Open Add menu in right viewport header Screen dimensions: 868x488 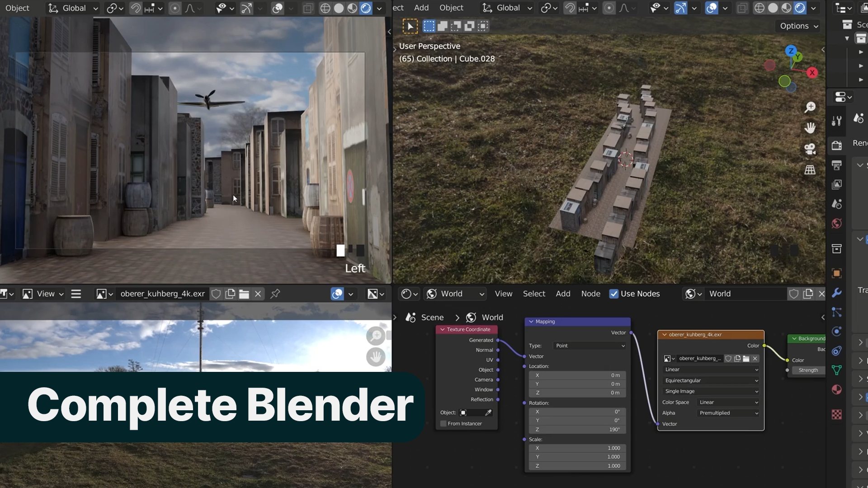pyautogui.click(x=421, y=8)
